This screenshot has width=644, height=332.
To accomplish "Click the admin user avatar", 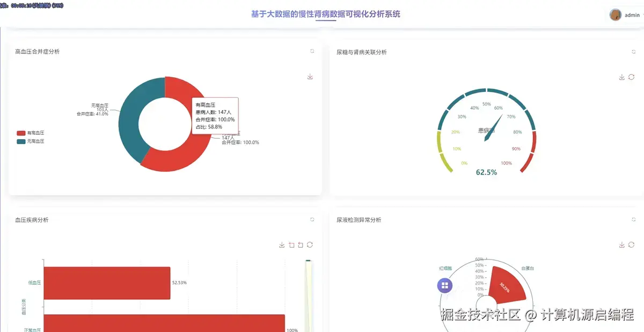I will (x=616, y=15).
